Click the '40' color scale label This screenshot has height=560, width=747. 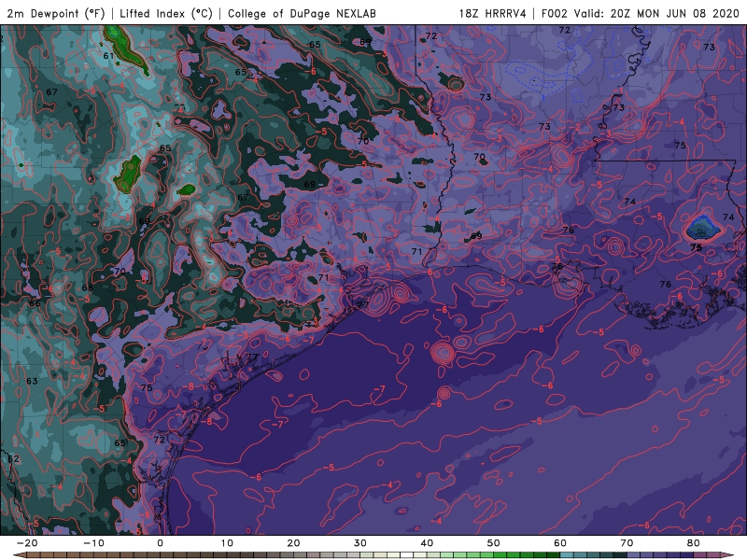pos(427,543)
